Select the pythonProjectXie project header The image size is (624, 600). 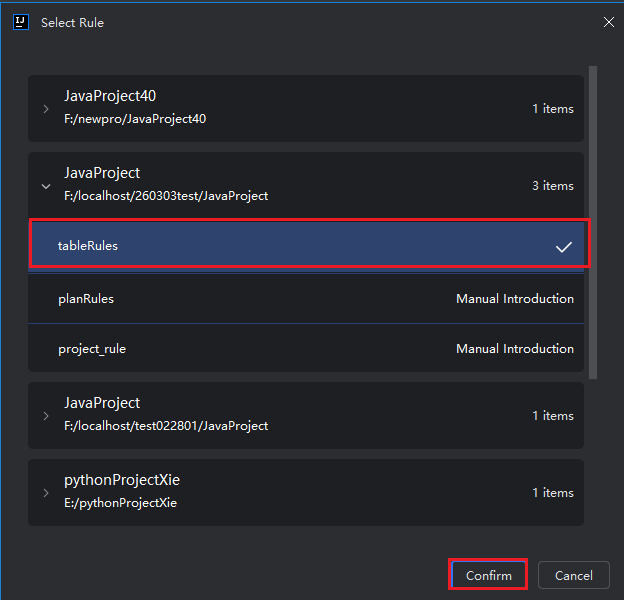[x=122, y=481]
